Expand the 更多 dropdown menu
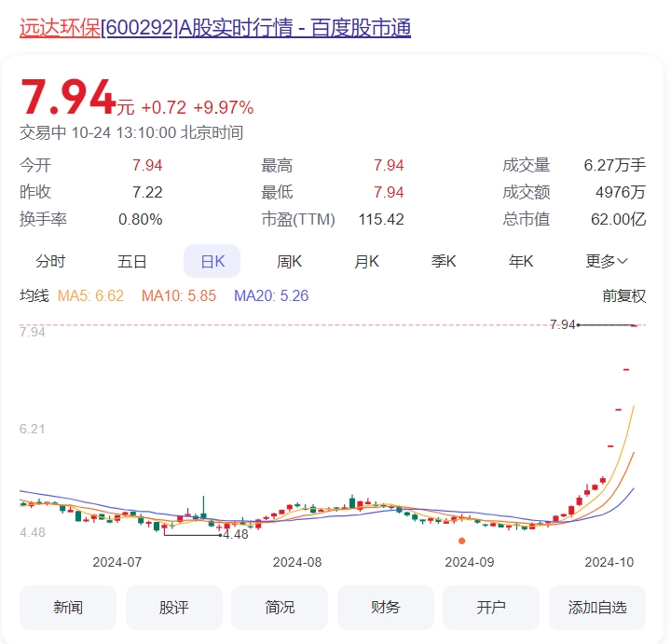Screen dimensions: 671x644 [606, 261]
